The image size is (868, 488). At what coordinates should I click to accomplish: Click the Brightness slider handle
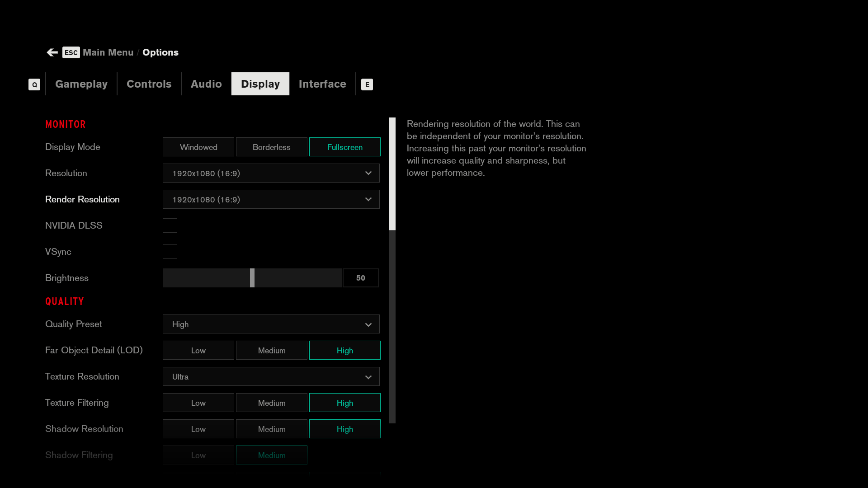point(252,278)
